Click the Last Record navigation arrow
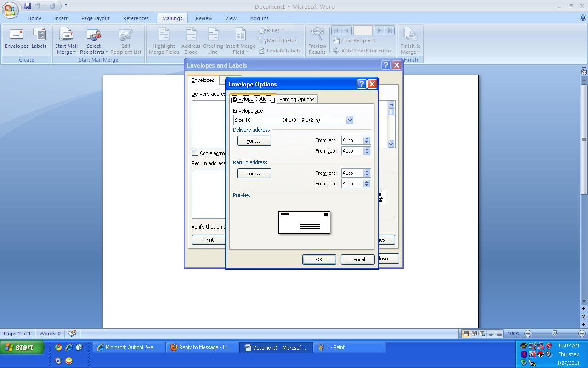 click(x=390, y=30)
